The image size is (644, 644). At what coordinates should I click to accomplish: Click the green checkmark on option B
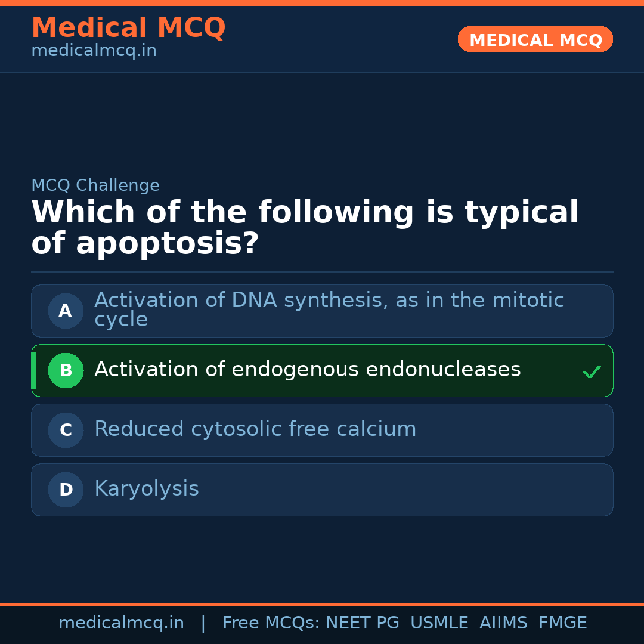click(x=592, y=372)
